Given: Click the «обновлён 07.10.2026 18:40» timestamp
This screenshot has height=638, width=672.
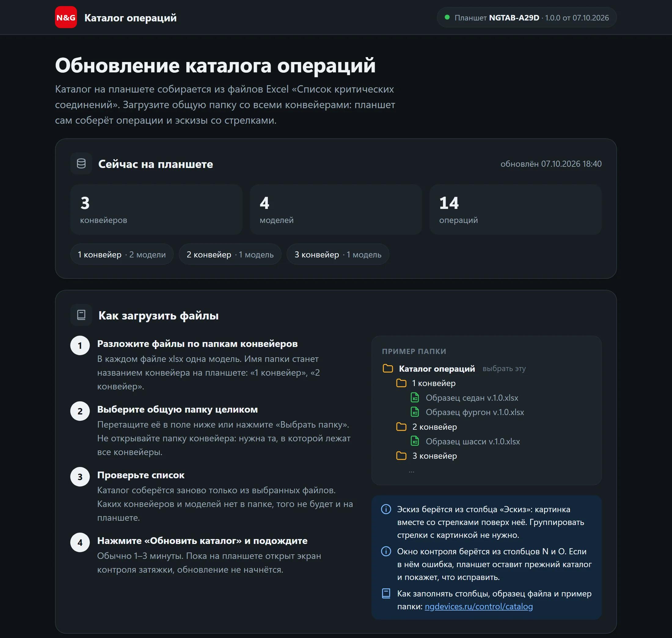Looking at the screenshot, I should (x=551, y=164).
